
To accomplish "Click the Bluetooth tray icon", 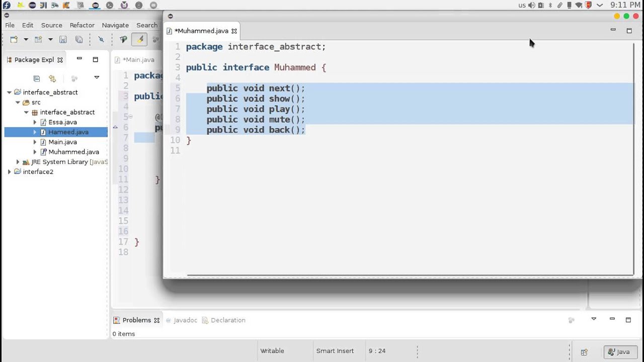I will coord(550,5).
